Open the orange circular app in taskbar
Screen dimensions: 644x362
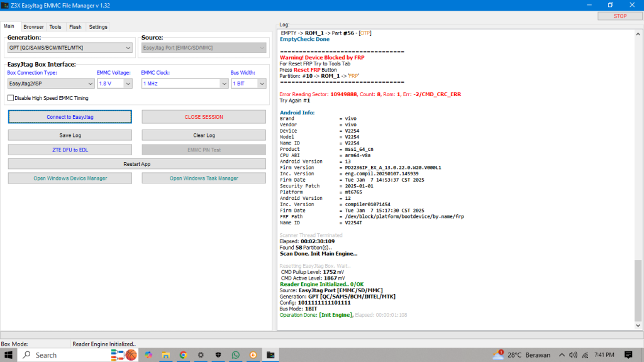pos(253,355)
